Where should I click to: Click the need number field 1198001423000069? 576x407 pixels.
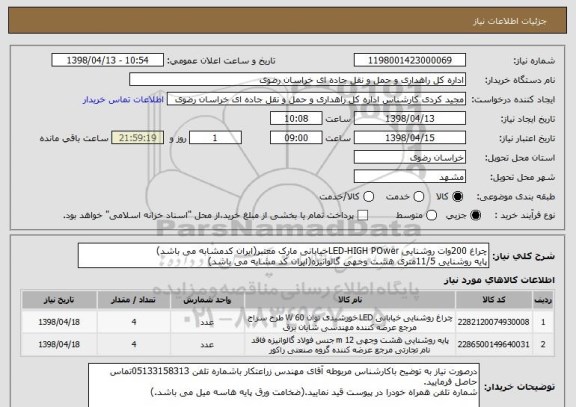pyautogui.click(x=410, y=60)
